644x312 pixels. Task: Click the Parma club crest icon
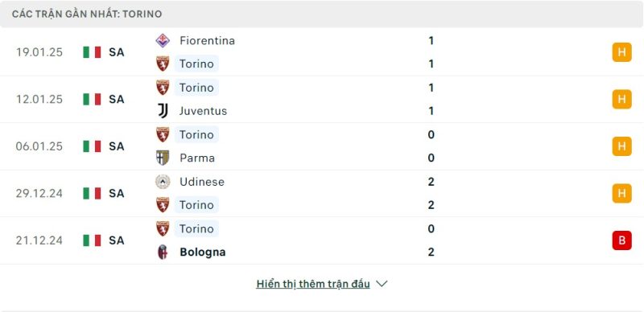click(x=163, y=158)
